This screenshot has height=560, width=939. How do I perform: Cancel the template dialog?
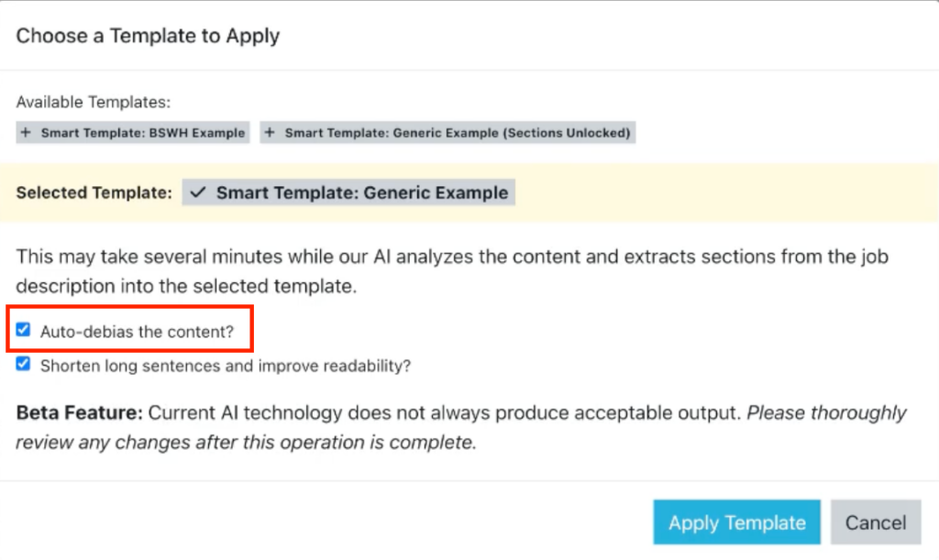point(875,523)
